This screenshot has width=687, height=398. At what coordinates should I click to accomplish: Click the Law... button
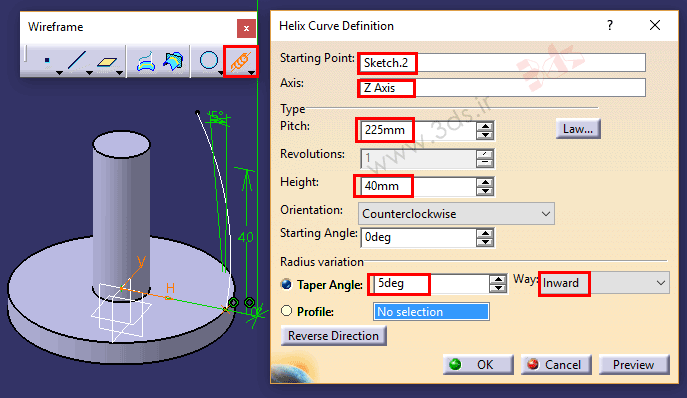(578, 129)
